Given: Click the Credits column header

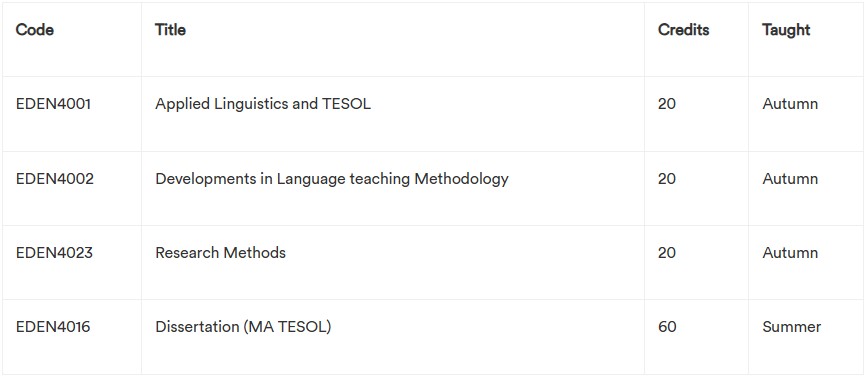Looking at the screenshot, I should [683, 30].
